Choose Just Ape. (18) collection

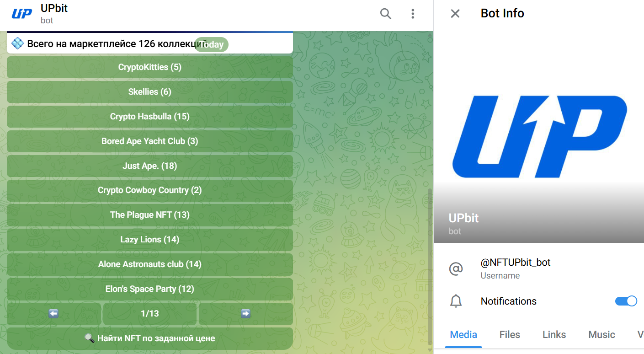coord(150,166)
